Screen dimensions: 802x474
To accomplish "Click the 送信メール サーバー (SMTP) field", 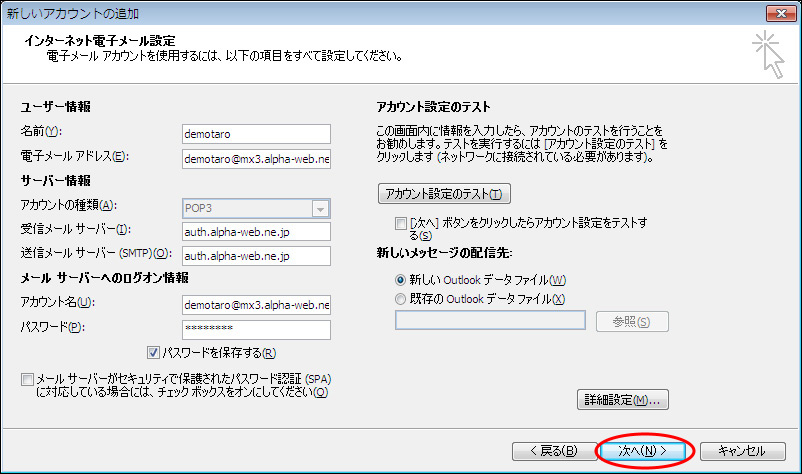I will point(256,256).
